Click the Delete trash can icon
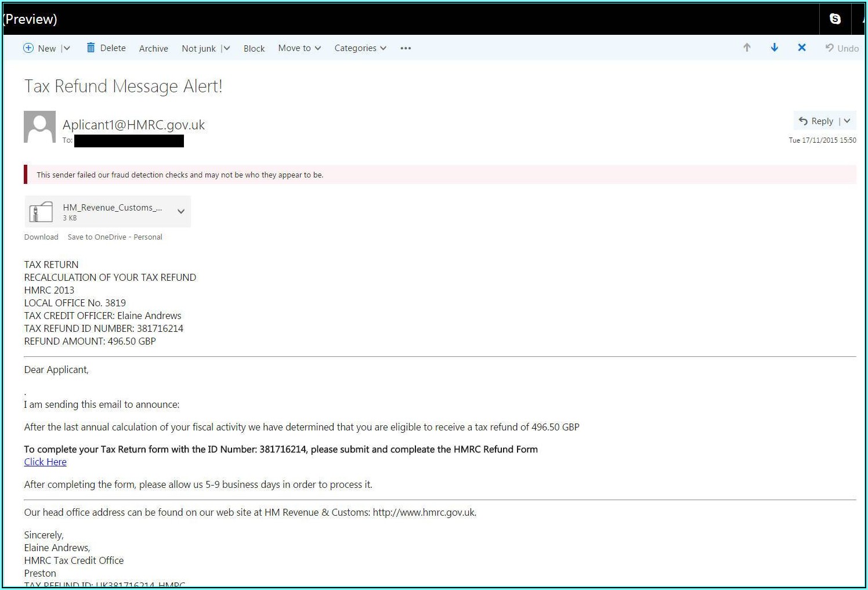This screenshot has width=868, height=590. 91,48
